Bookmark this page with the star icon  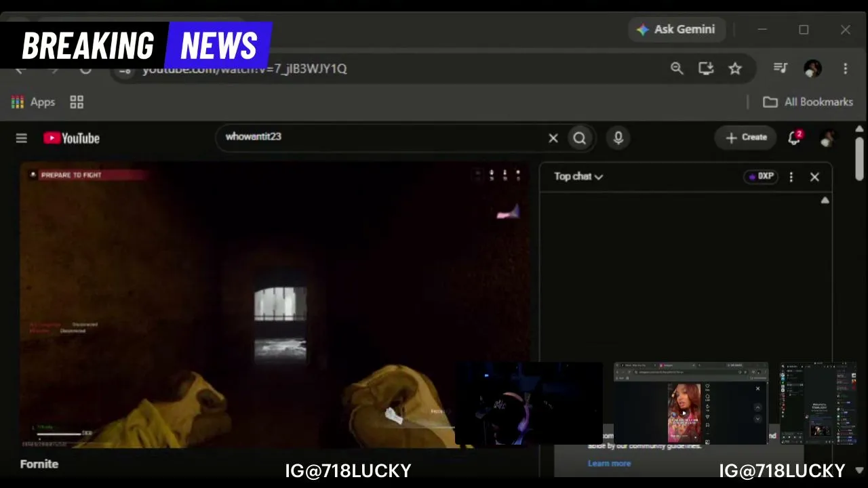[x=735, y=68]
